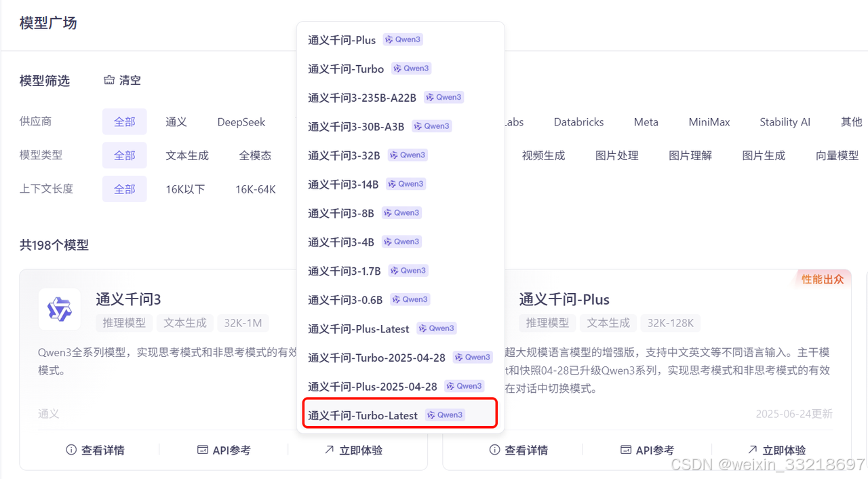Filter model type by 视频生成
Screen dimensions: 868x479
[543, 155]
